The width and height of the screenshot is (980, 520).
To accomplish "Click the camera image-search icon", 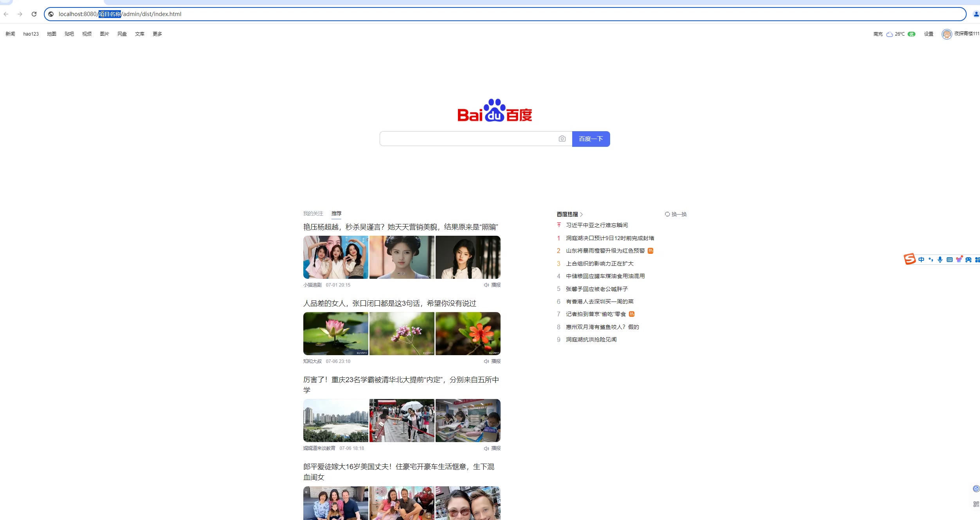I will coord(562,139).
